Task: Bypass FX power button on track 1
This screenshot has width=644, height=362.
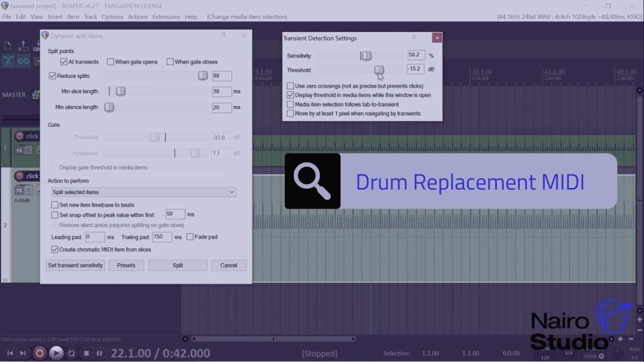Action: coord(29,150)
